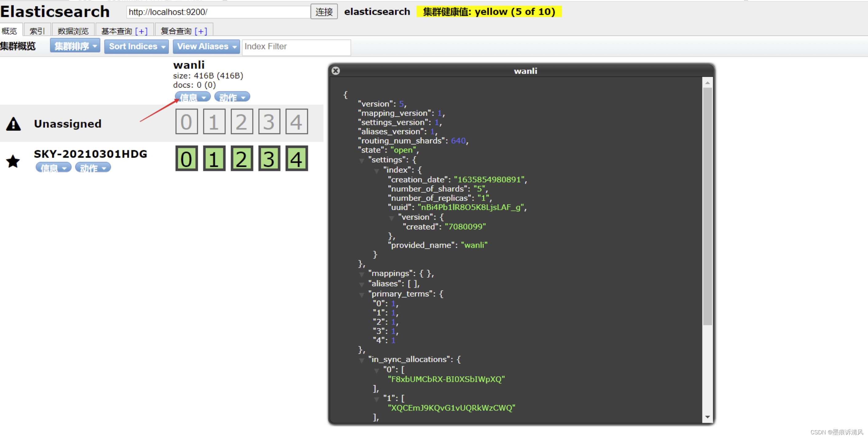Viewport: 868px width, 438px height.
Task: Click the Unassigned row label
Action: pos(68,124)
